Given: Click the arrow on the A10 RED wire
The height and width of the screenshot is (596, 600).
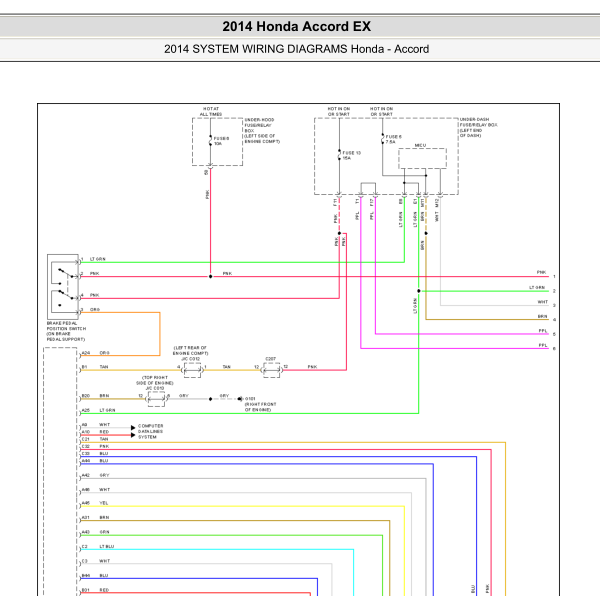Looking at the screenshot, I should click(x=133, y=435).
